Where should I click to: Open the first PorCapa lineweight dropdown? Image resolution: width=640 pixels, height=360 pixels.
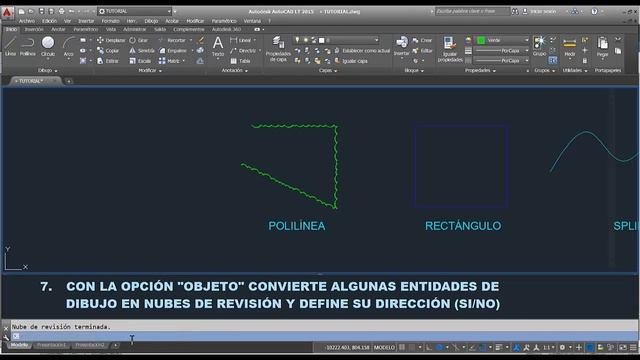(502, 51)
